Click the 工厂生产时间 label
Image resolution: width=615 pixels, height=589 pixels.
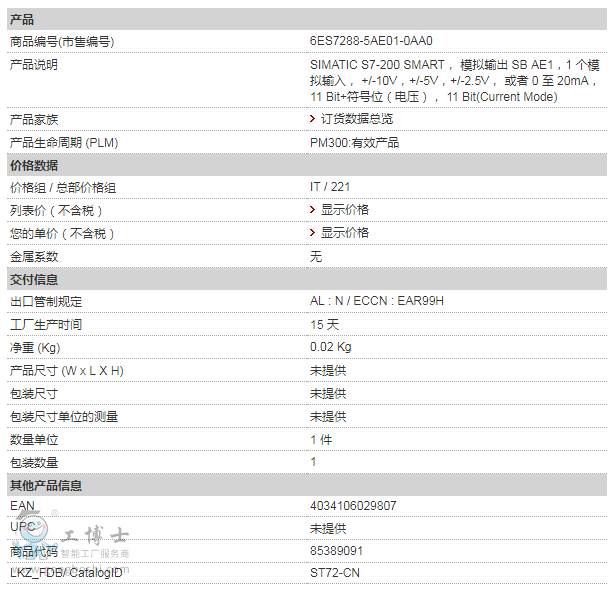tap(46, 325)
